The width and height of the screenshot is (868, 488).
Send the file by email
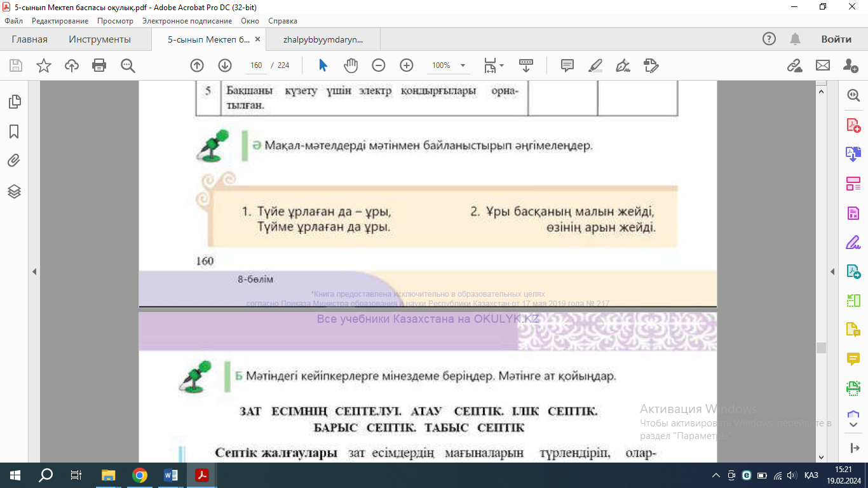click(823, 65)
